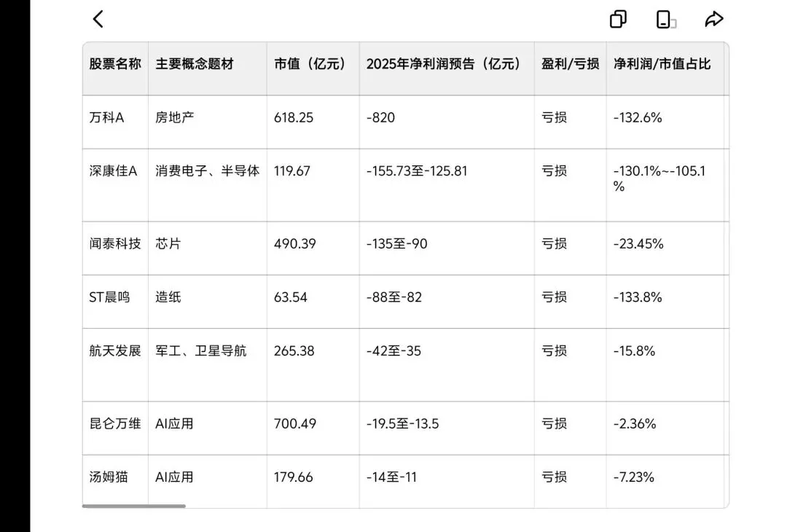Click ratio value -132.6%

638,117
